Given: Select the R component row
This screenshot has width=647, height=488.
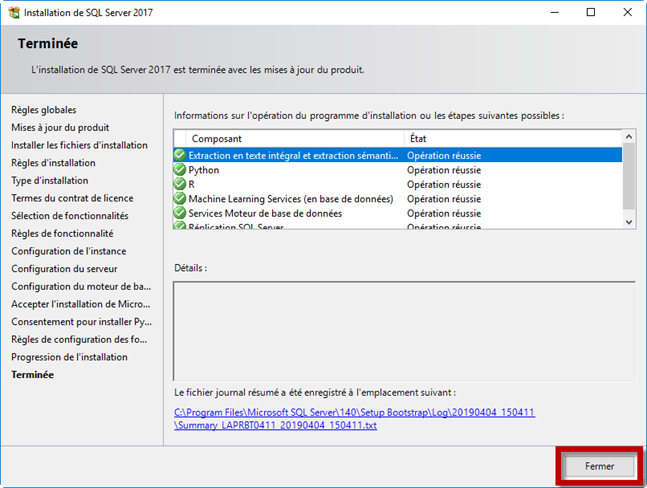Looking at the screenshot, I should coord(398,184).
